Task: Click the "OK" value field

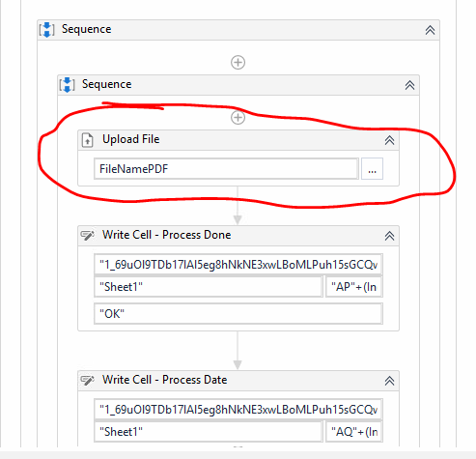Action: 238,313
